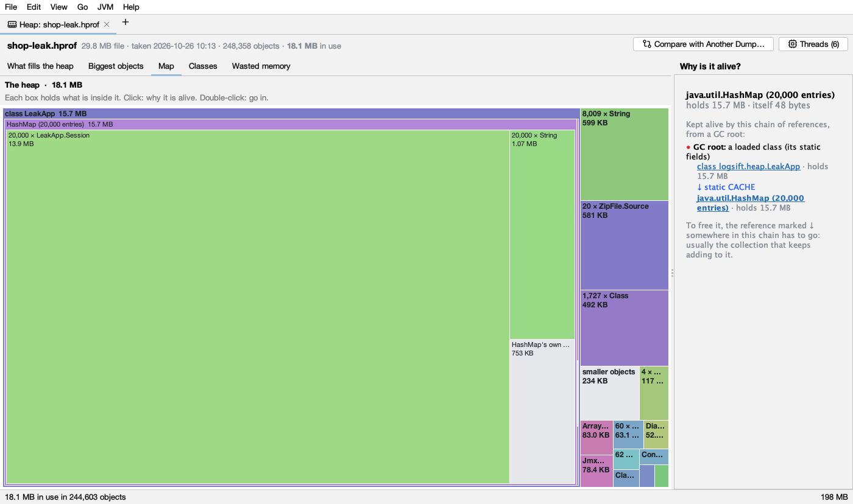Select the Array… 83.0 KB box
Screen dimensions: 853x504
[596, 437]
